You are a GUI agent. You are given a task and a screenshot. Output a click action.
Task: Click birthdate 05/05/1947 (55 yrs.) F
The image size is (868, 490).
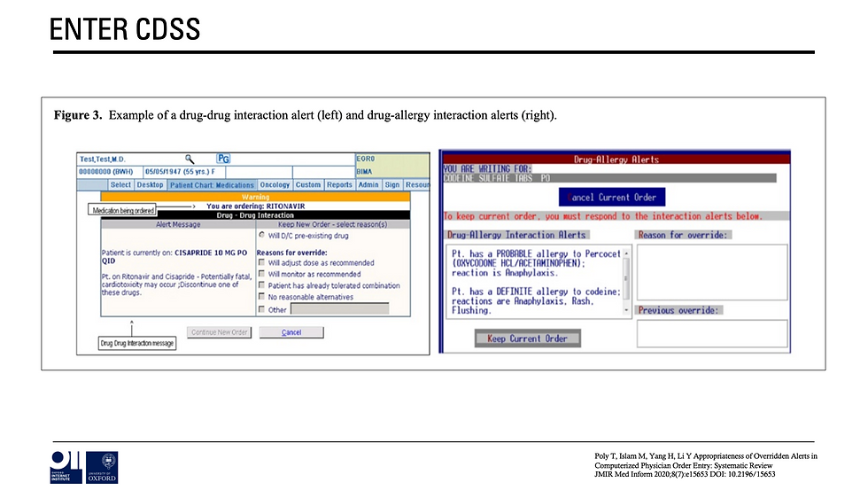tap(180, 172)
